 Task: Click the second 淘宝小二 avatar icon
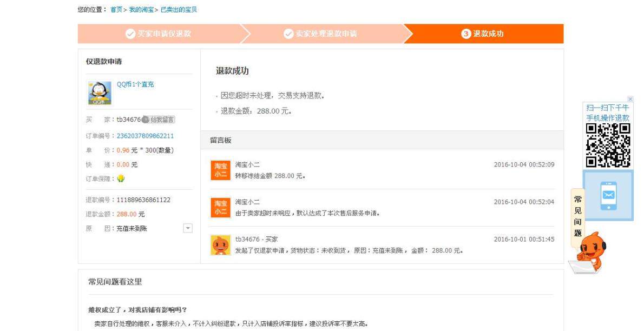(x=221, y=208)
